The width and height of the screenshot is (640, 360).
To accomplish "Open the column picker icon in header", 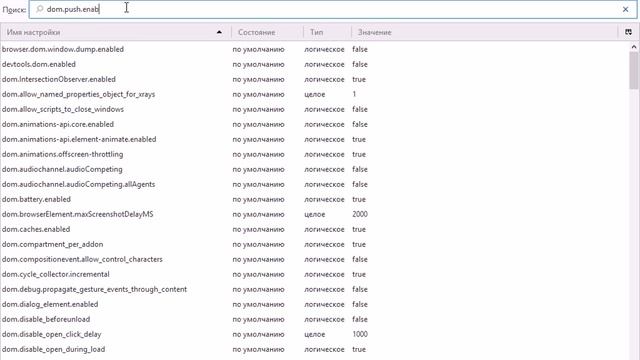I will pyautogui.click(x=629, y=32).
